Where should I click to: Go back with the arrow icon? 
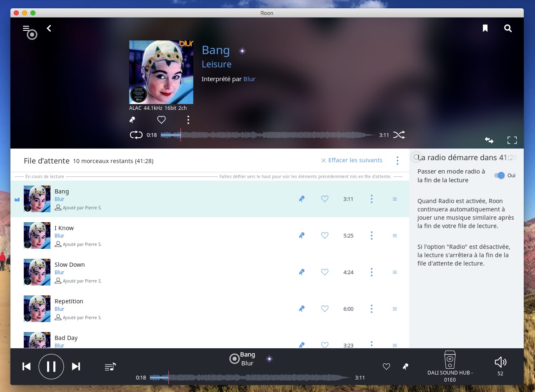tap(49, 28)
